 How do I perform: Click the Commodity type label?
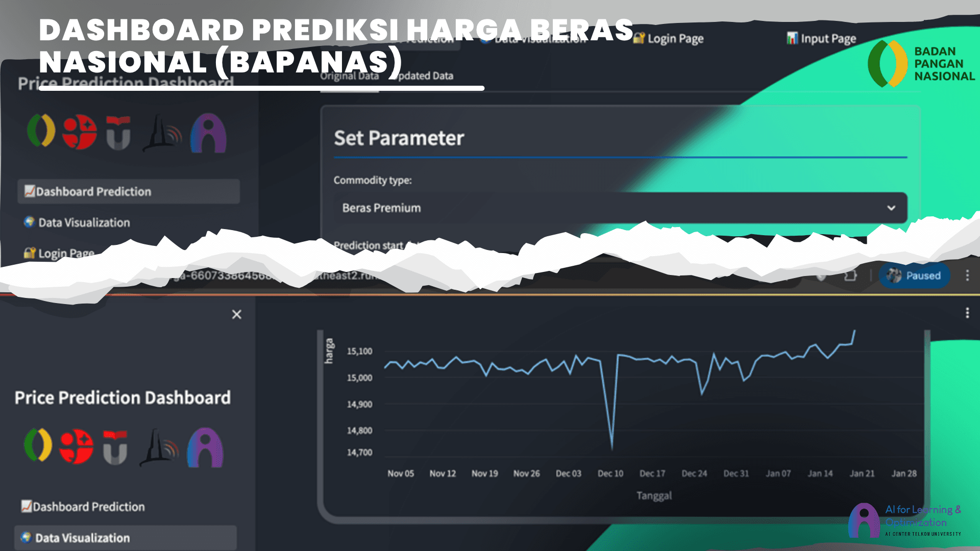click(x=373, y=180)
